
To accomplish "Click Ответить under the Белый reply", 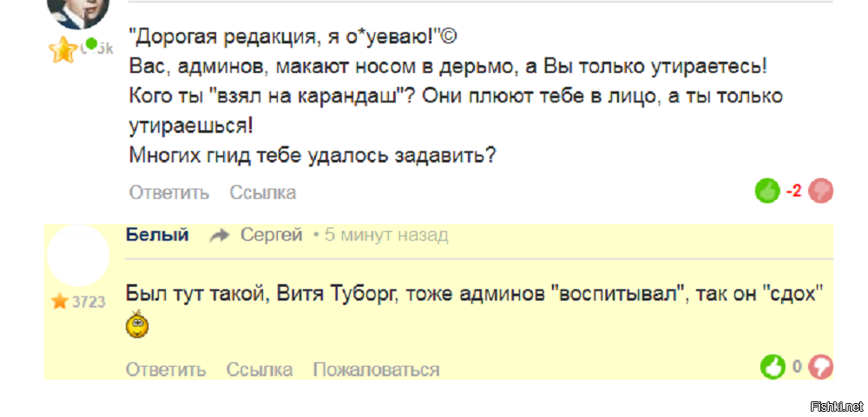I will [x=166, y=369].
